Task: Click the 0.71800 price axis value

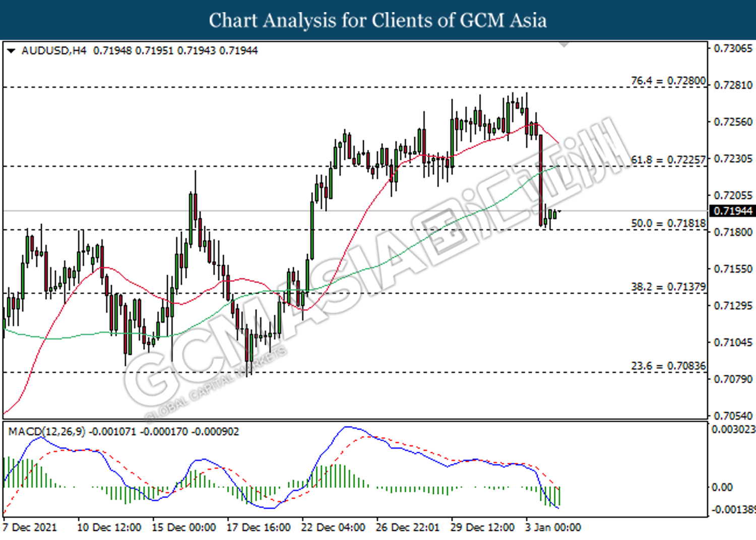Action: pyautogui.click(x=733, y=232)
